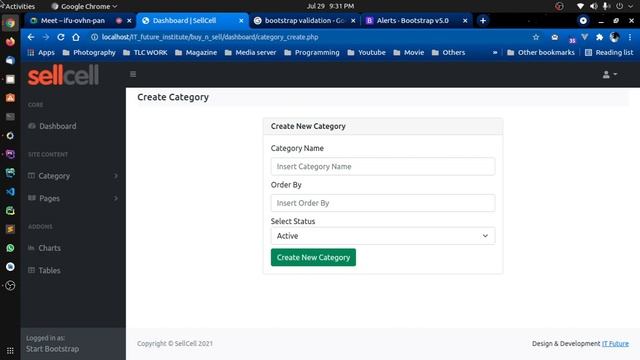Open WhatsApp from the dock
The height and width of the screenshot is (360, 640).
pyautogui.click(x=10, y=248)
